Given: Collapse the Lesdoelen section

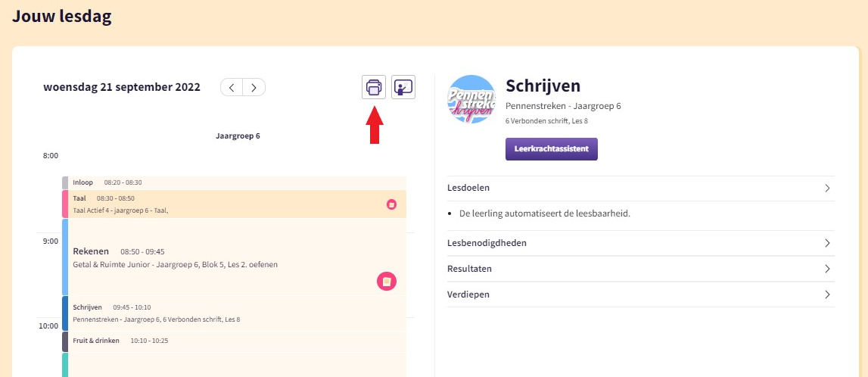Looking at the screenshot, I should (x=827, y=188).
